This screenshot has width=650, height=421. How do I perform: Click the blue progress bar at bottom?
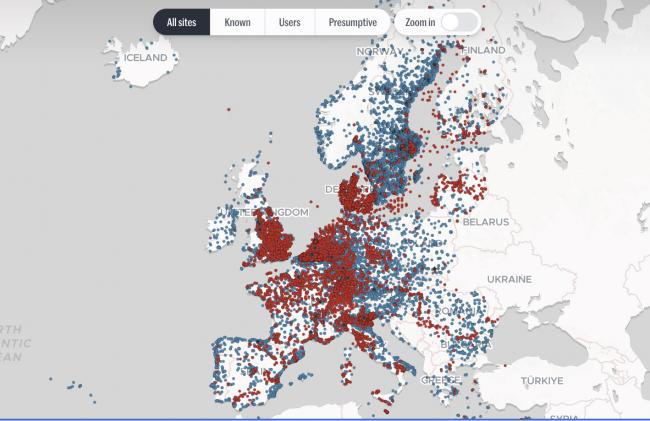coord(325,419)
